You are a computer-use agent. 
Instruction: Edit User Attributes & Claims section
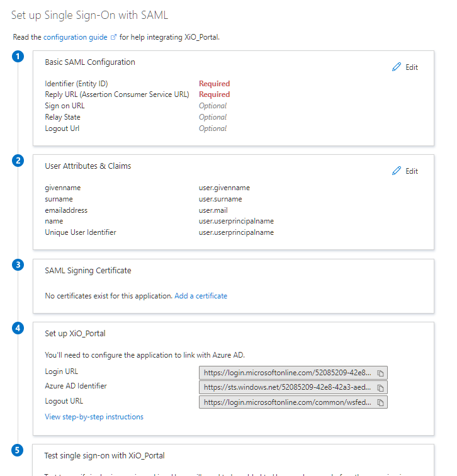tap(405, 171)
